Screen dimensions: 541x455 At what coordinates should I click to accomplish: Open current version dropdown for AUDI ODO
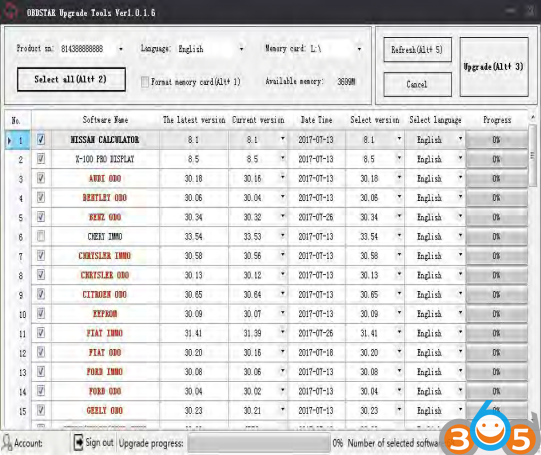(x=283, y=177)
